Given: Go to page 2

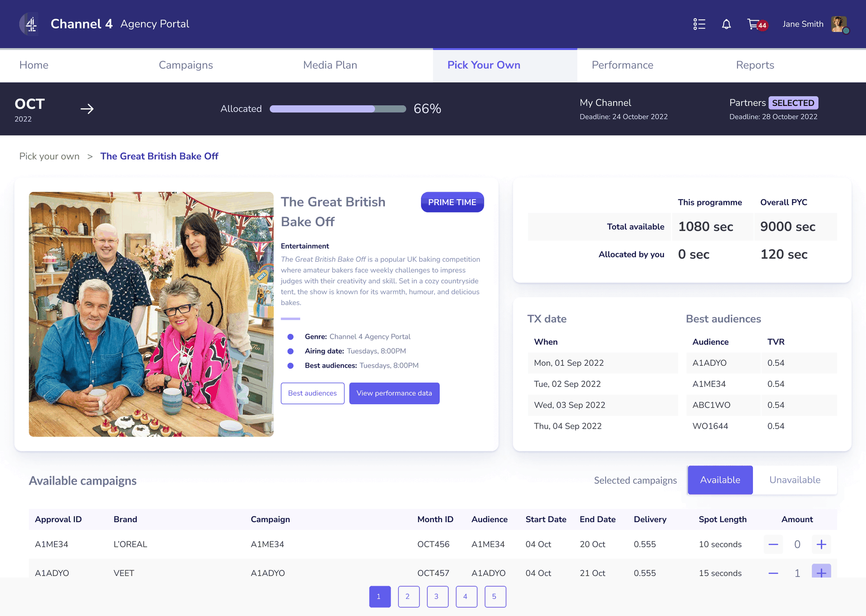Looking at the screenshot, I should pyautogui.click(x=409, y=597).
